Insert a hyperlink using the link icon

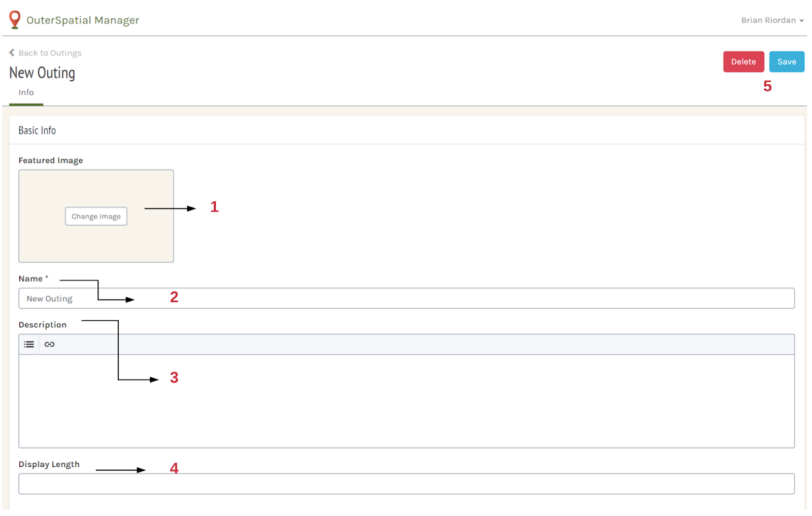(x=49, y=344)
